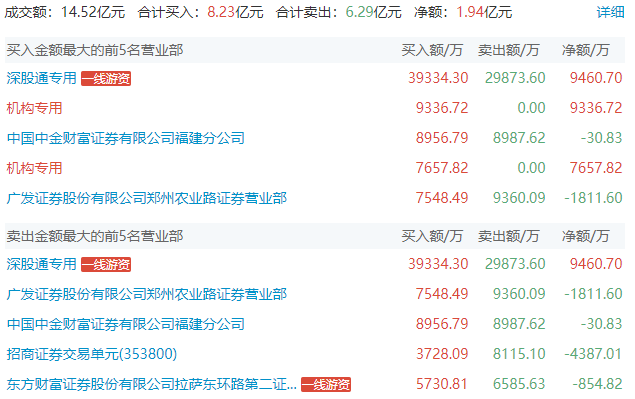This screenshot has height=399, width=635.
Task: Click the 6585.63 sell amount cell
Action: tap(519, 384)
